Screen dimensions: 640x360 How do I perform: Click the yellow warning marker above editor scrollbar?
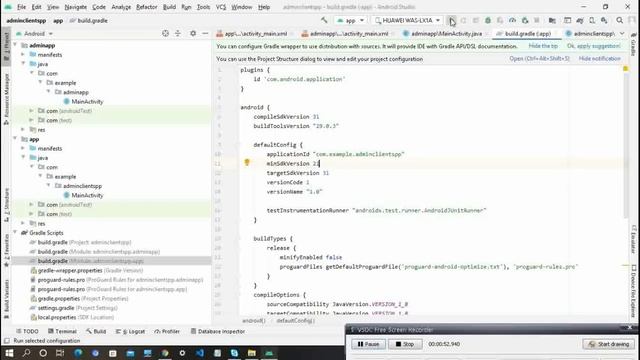pos(625,69)
